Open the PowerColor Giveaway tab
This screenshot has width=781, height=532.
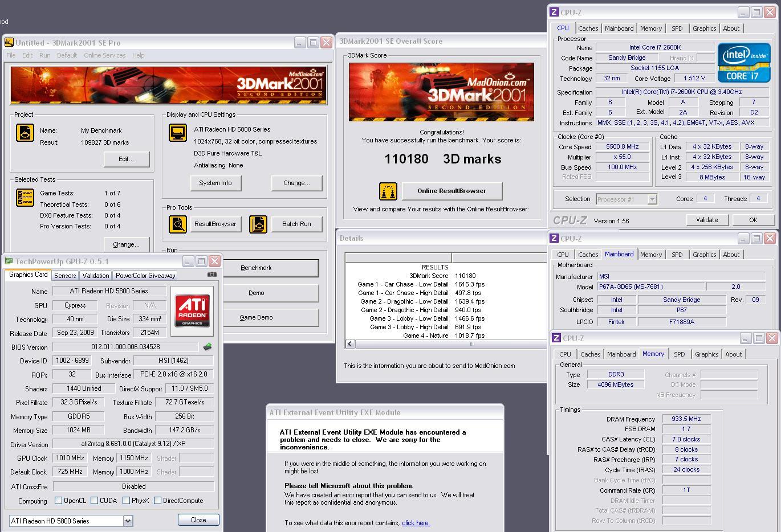tap(145, 275)
